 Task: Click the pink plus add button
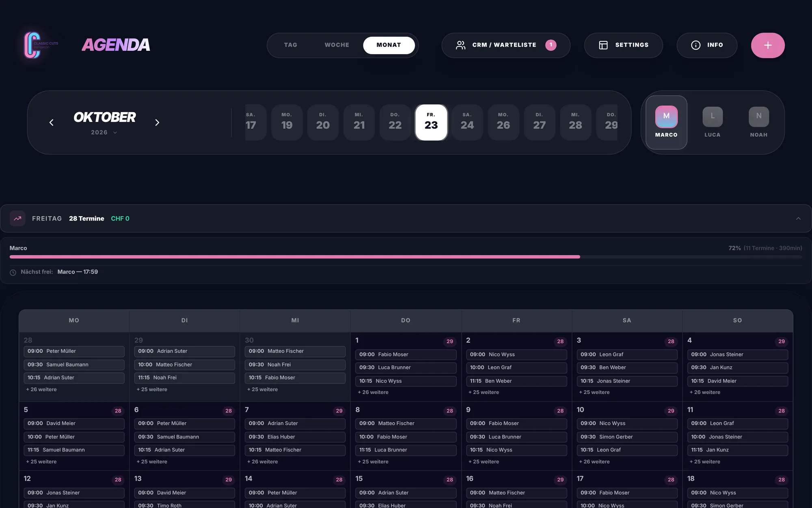[x=767, y=45]
